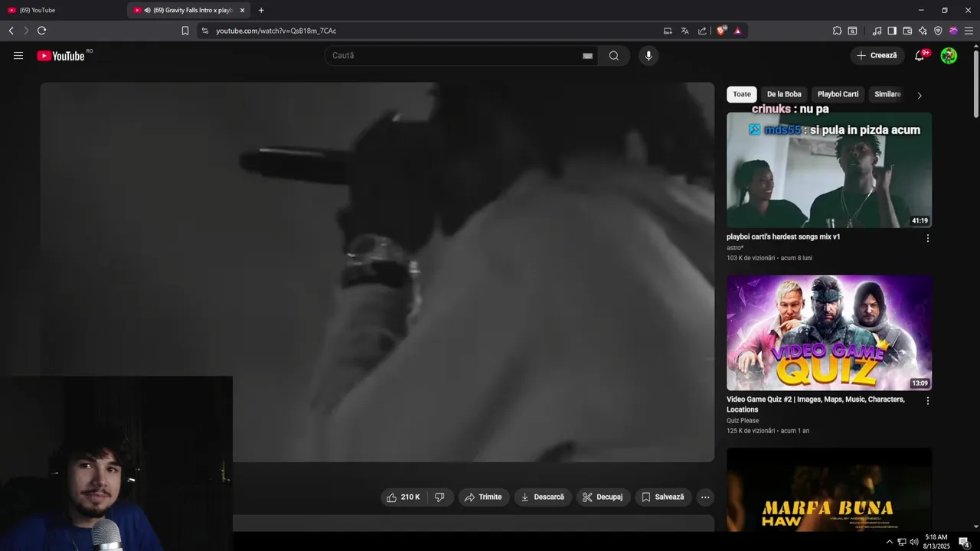The image size is (980, 551).
Task: Open Video Game Quiz #2 title link
Action: 815,405
